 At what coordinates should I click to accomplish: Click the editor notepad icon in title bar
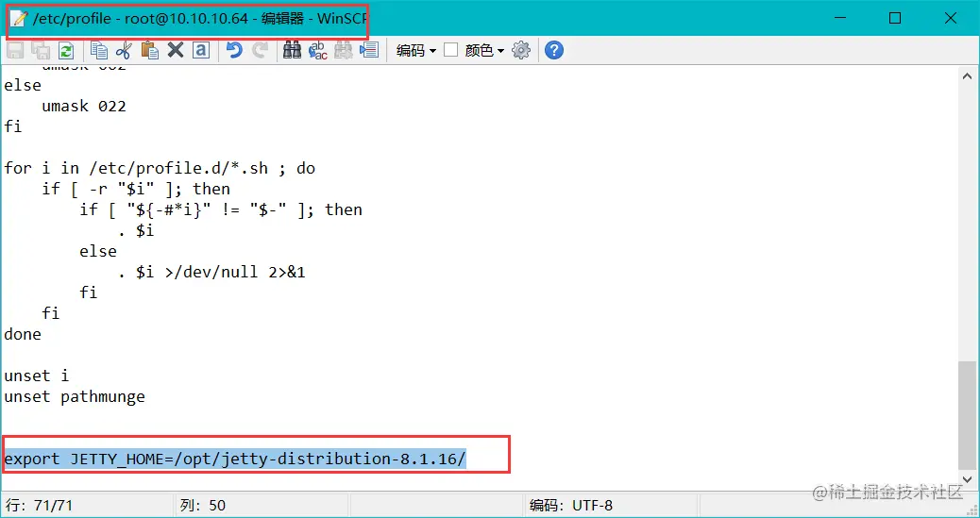pos(19,18)
